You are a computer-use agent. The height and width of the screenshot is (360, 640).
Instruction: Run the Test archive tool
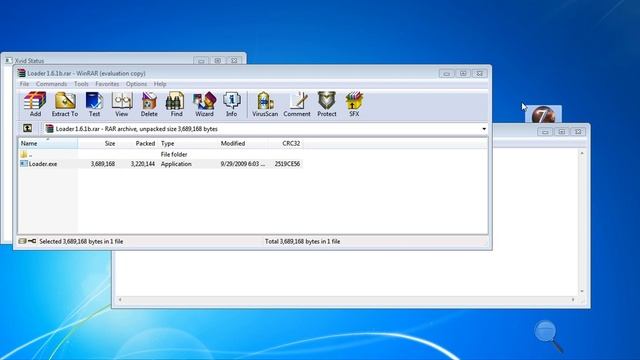tap(94, 104)
